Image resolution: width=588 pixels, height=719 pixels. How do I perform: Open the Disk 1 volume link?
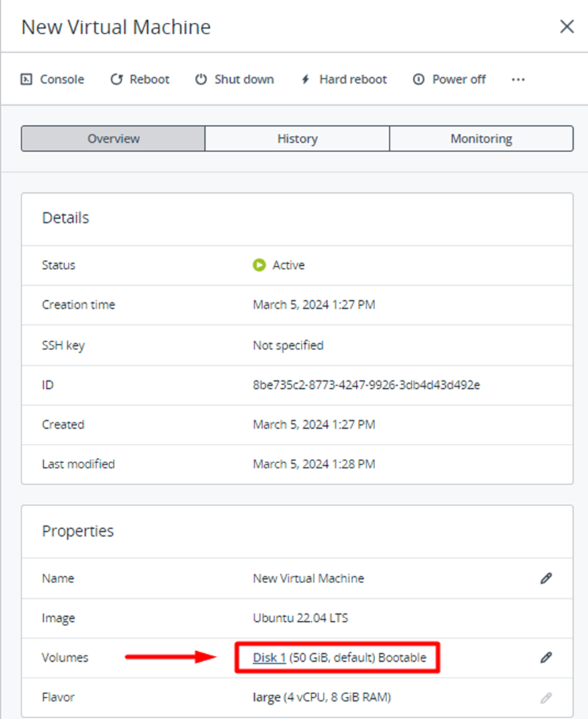pos(269,658)
